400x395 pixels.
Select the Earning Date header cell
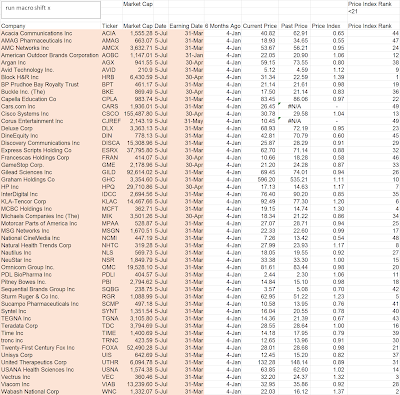(x=186, y=26)
